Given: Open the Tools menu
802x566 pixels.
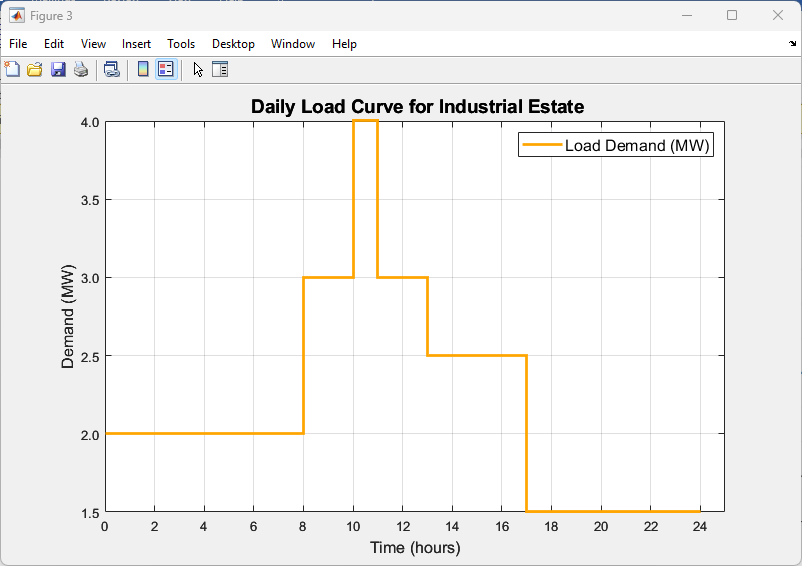Looking at the screenshot, I should (x=181, y=44).
